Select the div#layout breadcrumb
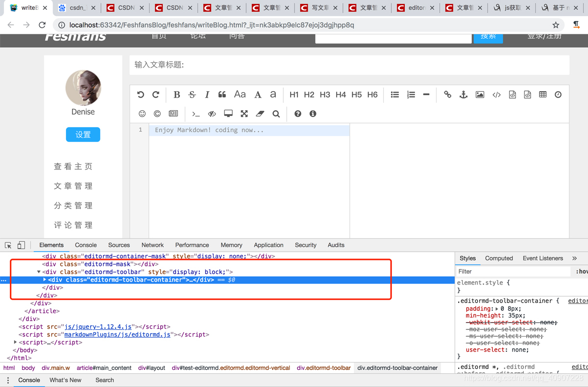 tap(151, 368)
